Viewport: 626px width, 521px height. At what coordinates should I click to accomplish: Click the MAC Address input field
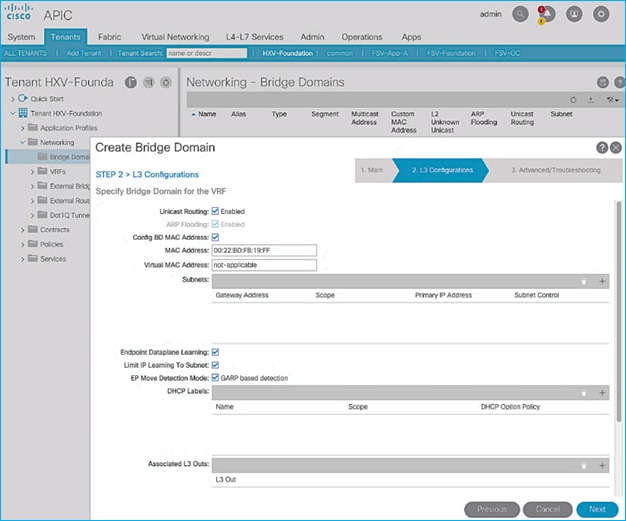tap(264, 250)
